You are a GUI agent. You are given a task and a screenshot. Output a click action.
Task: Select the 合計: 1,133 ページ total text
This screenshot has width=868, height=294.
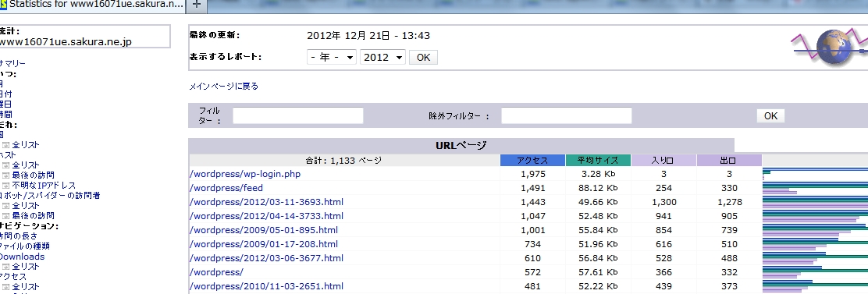pos(343,161)
